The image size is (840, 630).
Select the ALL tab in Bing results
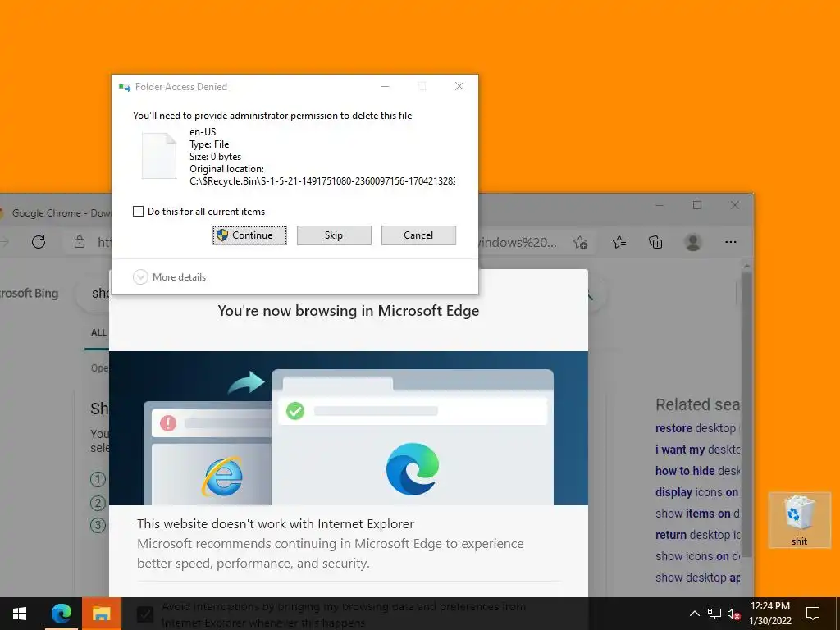click(x=98, y=333)
